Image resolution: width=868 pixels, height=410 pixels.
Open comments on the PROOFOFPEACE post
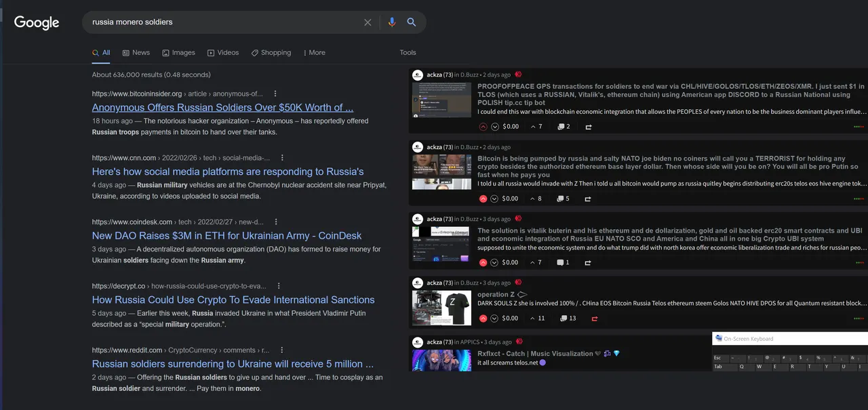[564, 127]
